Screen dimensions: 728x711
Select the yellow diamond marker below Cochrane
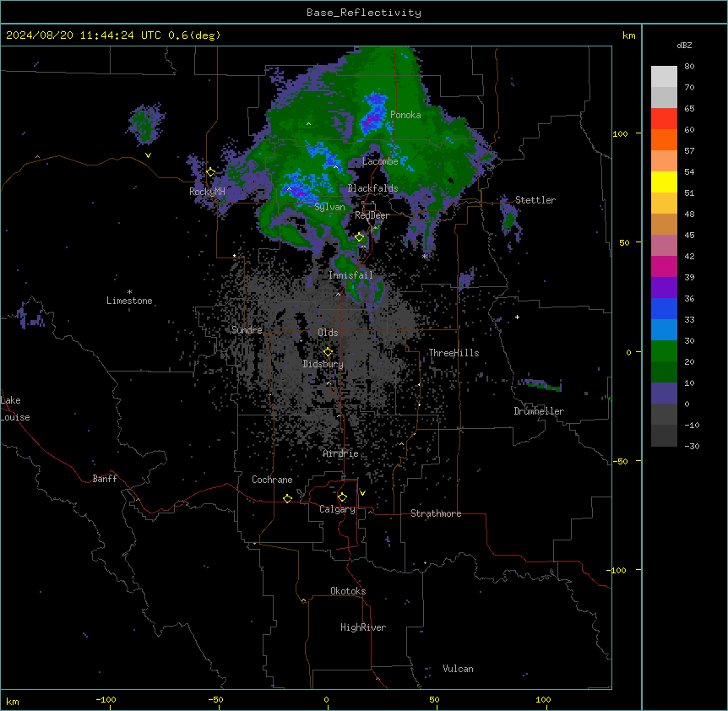(287, 498)
